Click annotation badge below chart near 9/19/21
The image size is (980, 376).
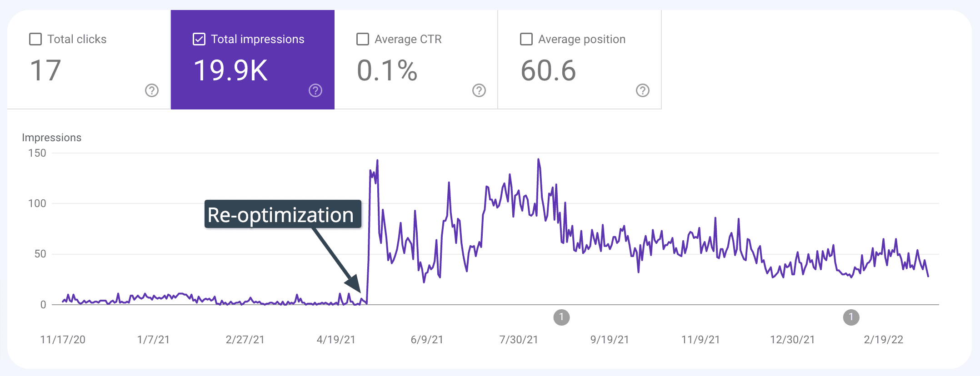(x=561, y=317)
